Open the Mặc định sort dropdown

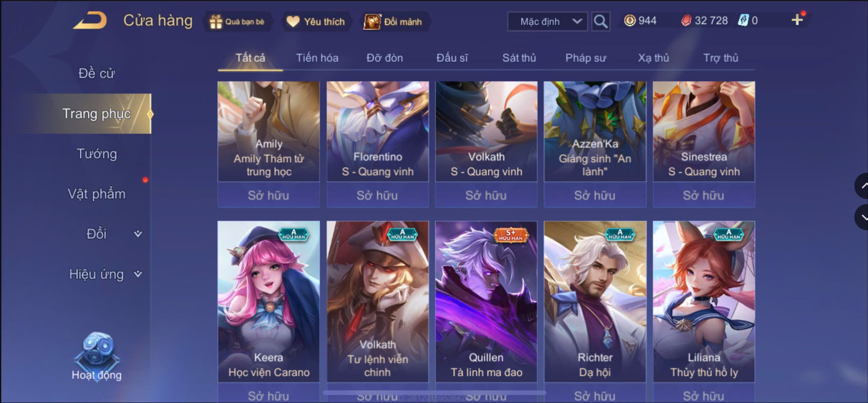pyautogui.click(x=548, y=22)
